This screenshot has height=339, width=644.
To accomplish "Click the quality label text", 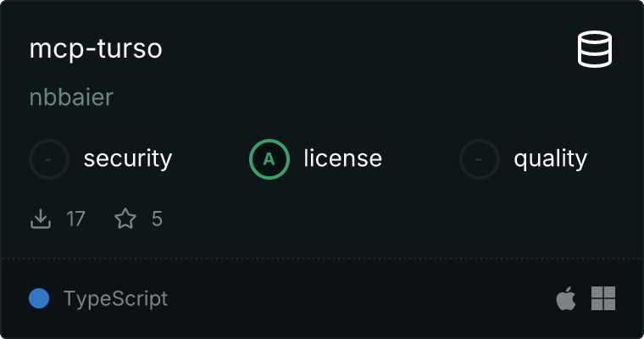I will point(550,158).
